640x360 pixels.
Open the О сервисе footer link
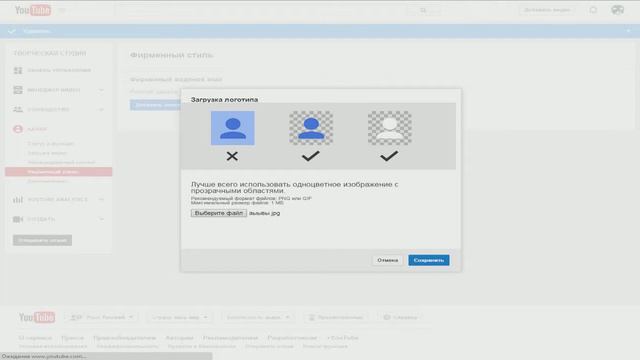pos(35,338)
